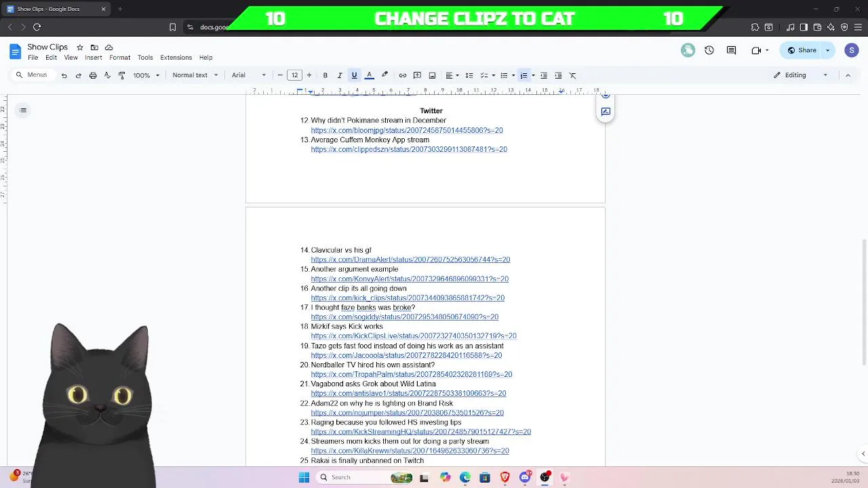This screenshot has height=488, width=868.
Task: Clear formatting with the crossed-out T icon
Action: click(573, 75)
